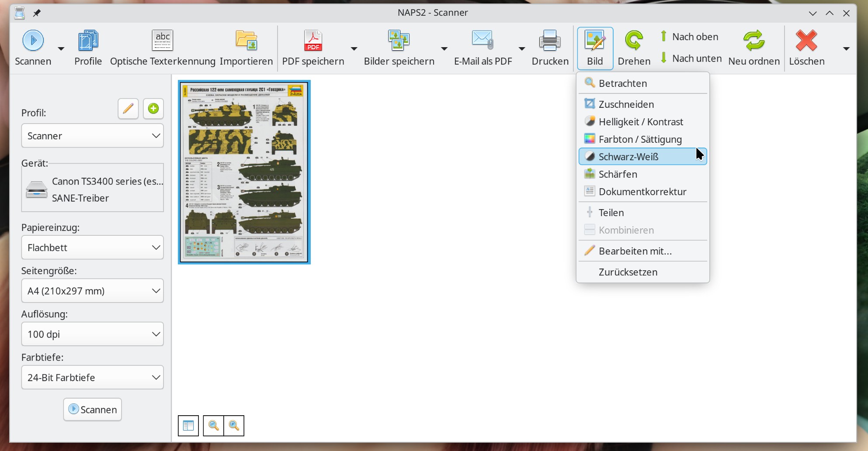This screenshot has height=451, width=868.
Task: Open the Scannen dropdown arrow
Action: click(x=61, y=48)
